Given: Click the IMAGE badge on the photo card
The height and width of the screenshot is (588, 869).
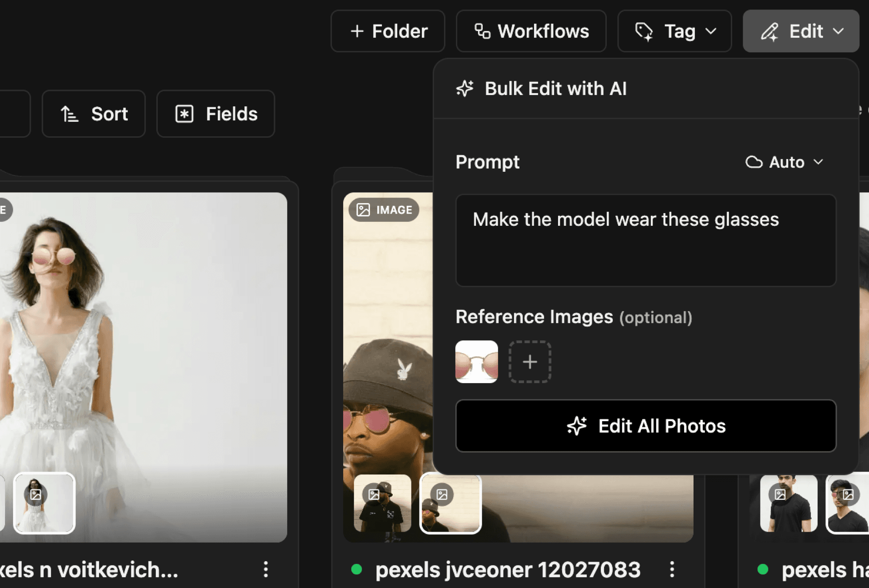Looking at the screenshot, I should coord(384,209).
